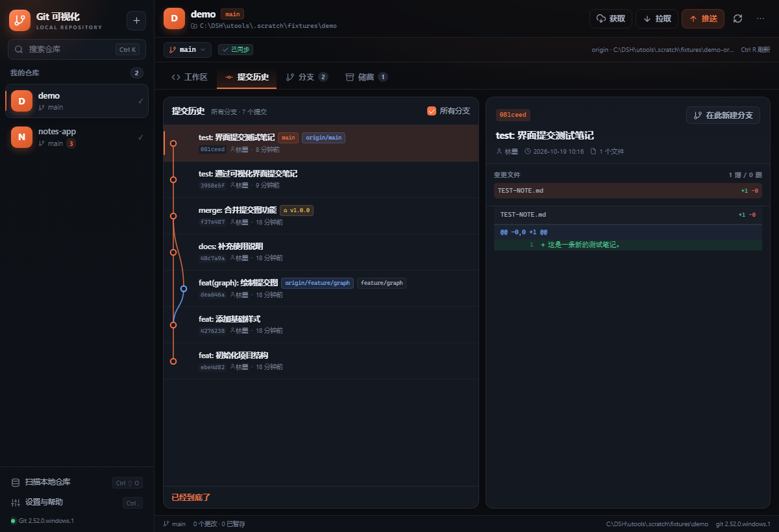Select commit 'feat: 初始化项目结构'
This screenshot has width=779, height=532.
pyautogui.click(x=321, y=361)
